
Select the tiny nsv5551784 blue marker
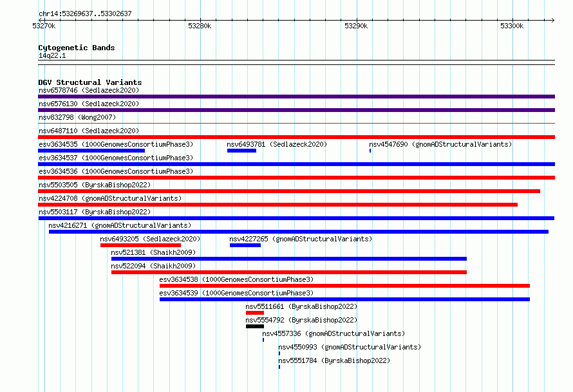coord(279,367)
